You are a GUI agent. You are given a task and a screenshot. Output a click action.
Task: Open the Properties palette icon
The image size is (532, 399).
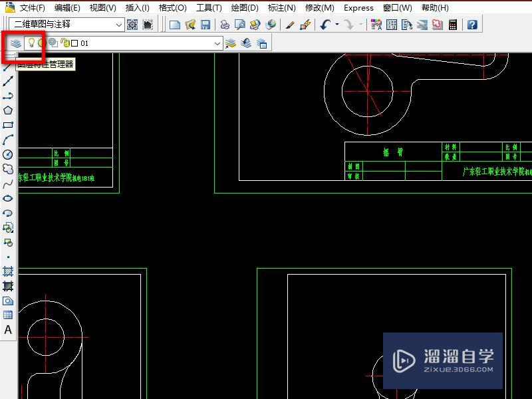click(x=376, y=25)
